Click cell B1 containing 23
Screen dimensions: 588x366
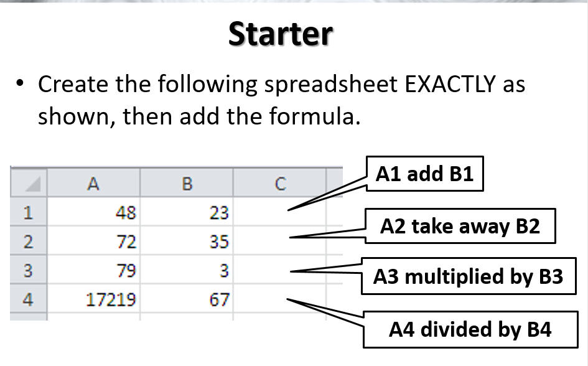pyautogui.click(x=187, y=213)
